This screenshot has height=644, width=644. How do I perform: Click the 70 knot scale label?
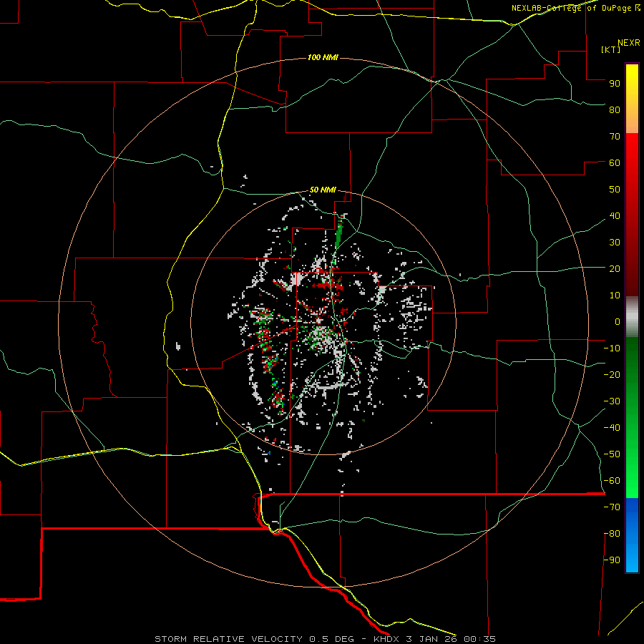(615, 137)
